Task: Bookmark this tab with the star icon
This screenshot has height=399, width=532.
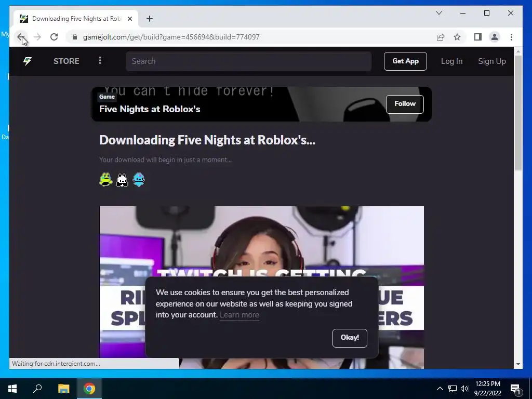Action: 457,37
